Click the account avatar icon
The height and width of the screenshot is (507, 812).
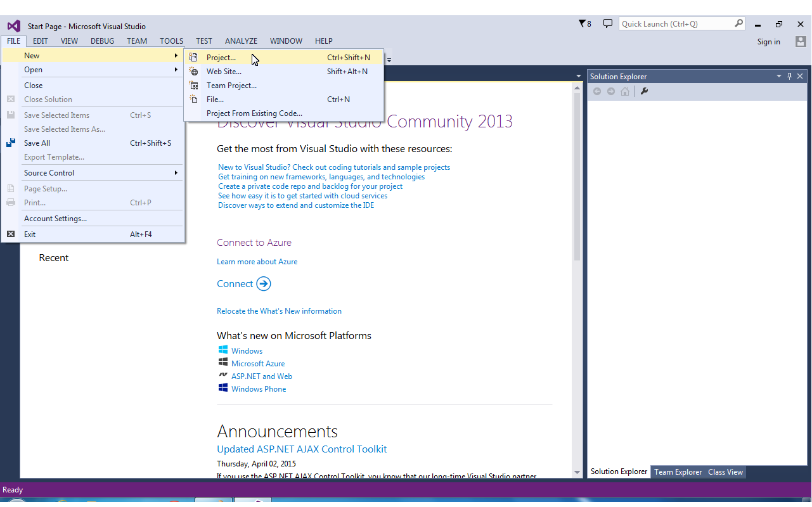click(x=799, y=41)
